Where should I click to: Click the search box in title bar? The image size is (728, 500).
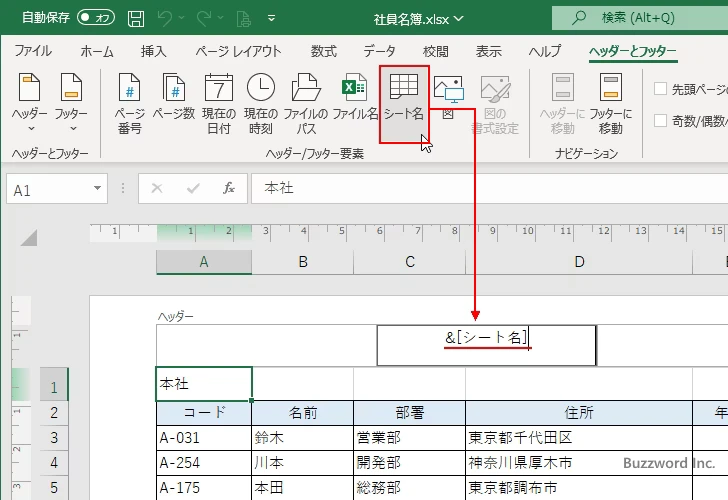[640, 18]
